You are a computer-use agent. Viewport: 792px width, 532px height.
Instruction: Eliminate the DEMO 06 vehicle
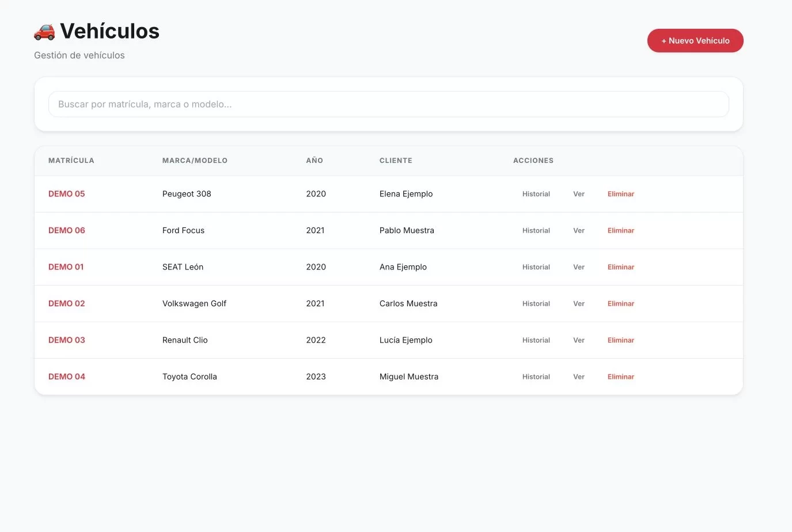tap(621, 230)
